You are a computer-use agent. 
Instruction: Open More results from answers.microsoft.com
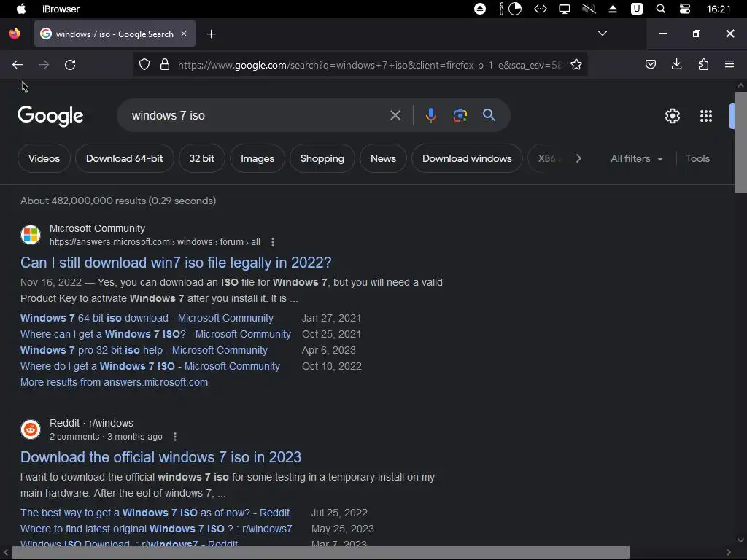pos(114,382)
